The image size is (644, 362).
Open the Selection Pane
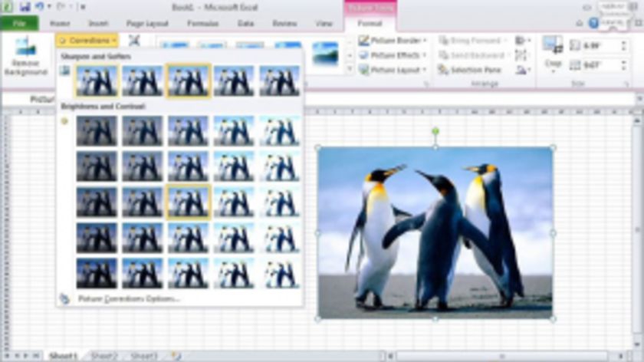pos(470,70)
